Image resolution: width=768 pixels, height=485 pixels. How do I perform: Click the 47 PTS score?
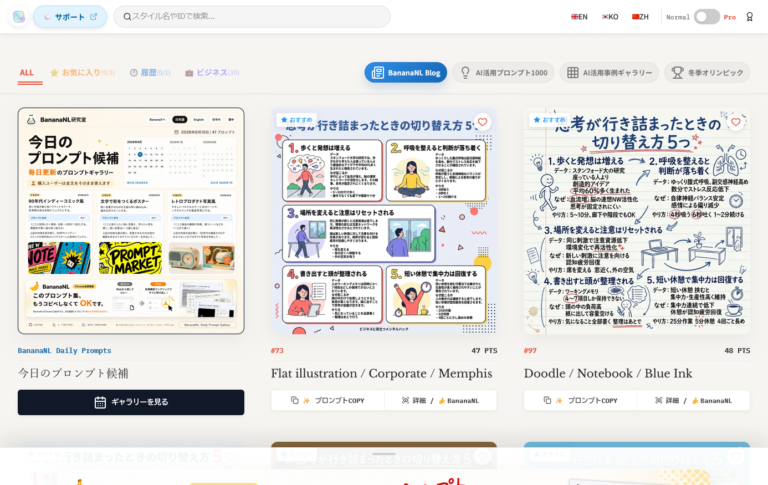coord(484,351)
